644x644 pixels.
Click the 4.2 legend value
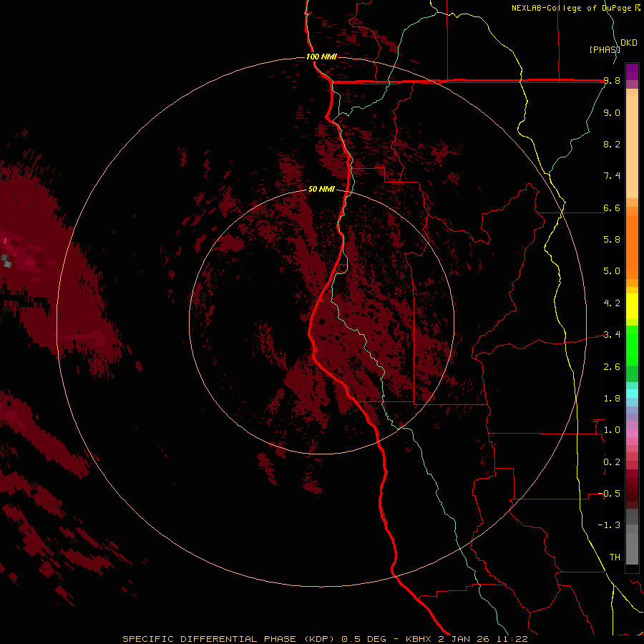tap(612, 303)
